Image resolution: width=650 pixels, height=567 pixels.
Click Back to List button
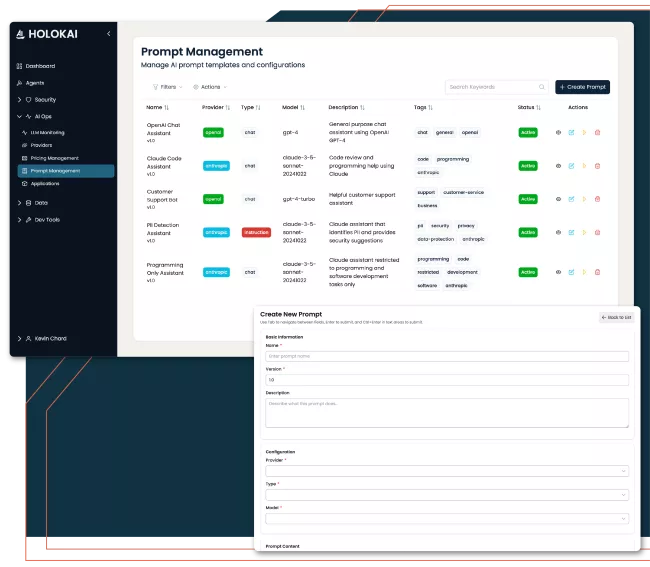click(x=616, y=317)
